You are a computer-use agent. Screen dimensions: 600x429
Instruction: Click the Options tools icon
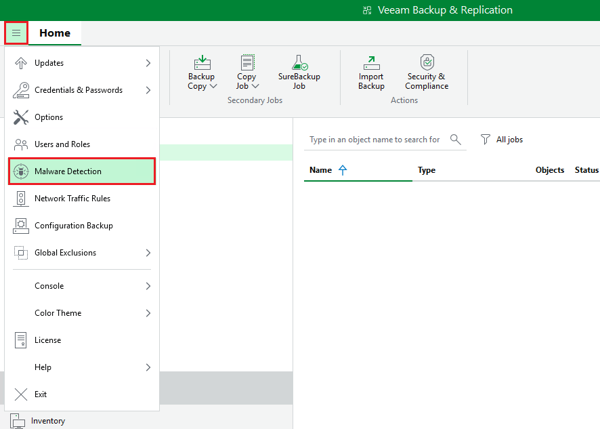pyautogui.click(x=21, y=117)
